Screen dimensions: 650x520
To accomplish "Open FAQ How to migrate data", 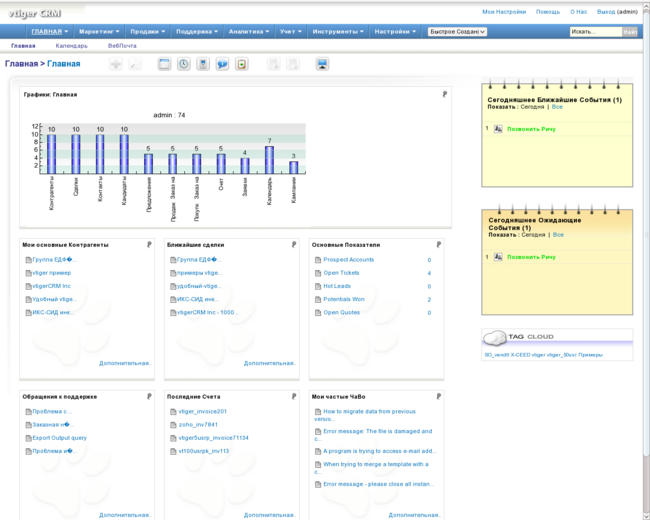I will pyautogui.click(x=365, y=415).
